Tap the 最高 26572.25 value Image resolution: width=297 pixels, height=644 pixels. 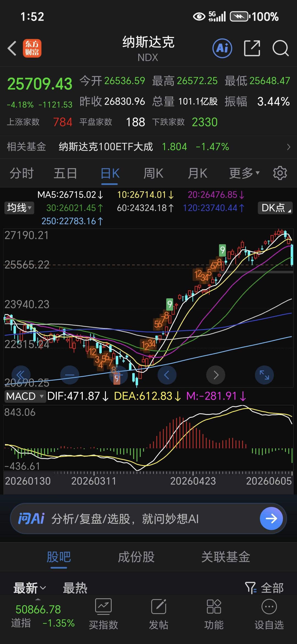(x=197, y=81)
